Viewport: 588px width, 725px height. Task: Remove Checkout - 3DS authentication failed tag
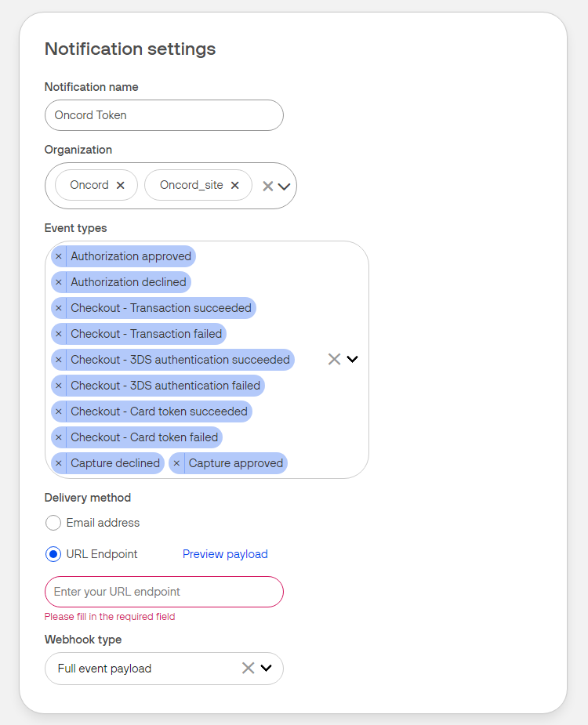(59, 386)
